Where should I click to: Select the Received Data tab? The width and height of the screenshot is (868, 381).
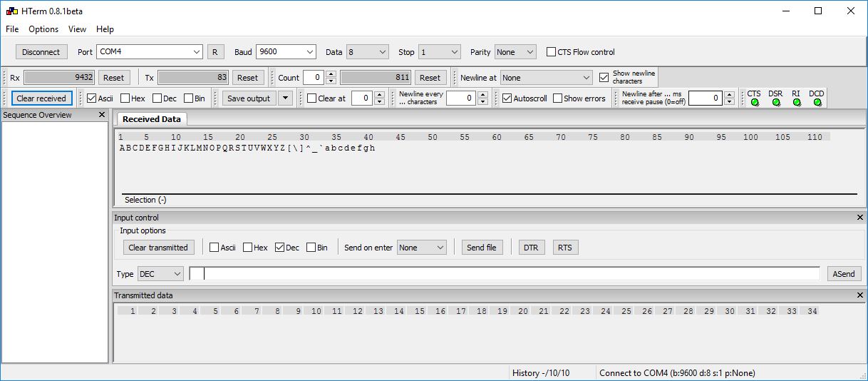point(151,119)
